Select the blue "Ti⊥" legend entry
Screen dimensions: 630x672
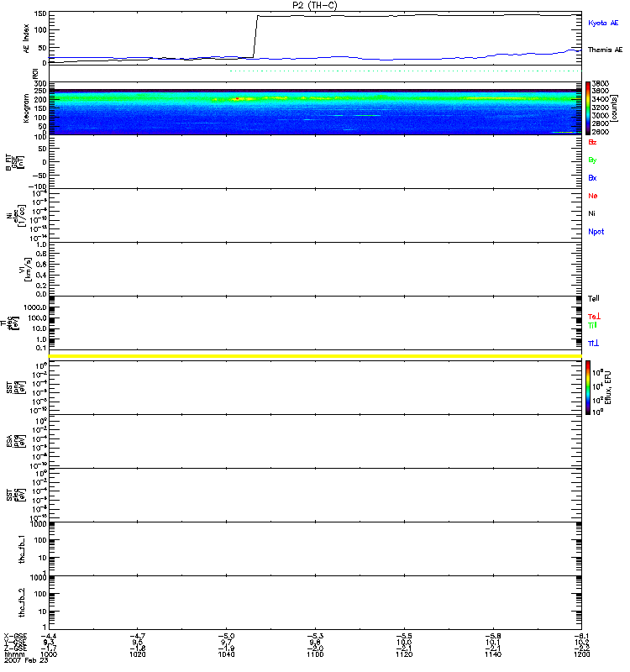click(593, 344)
